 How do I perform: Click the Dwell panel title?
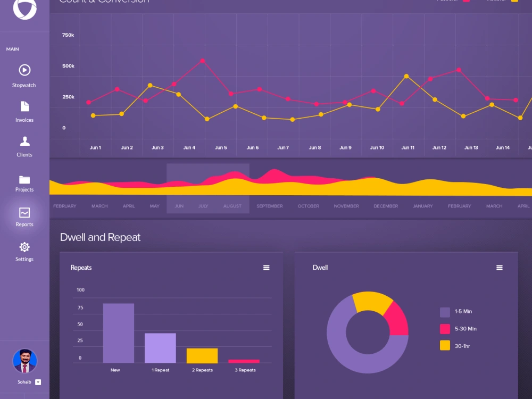[320, 268]
